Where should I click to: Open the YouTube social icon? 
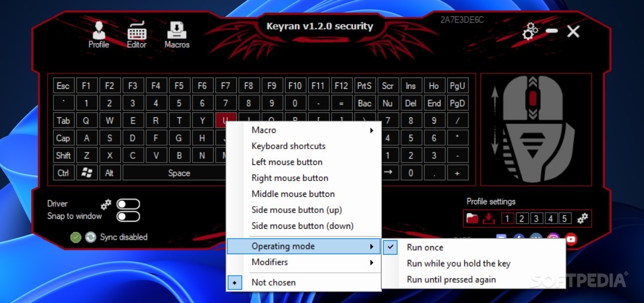point(571,239)
